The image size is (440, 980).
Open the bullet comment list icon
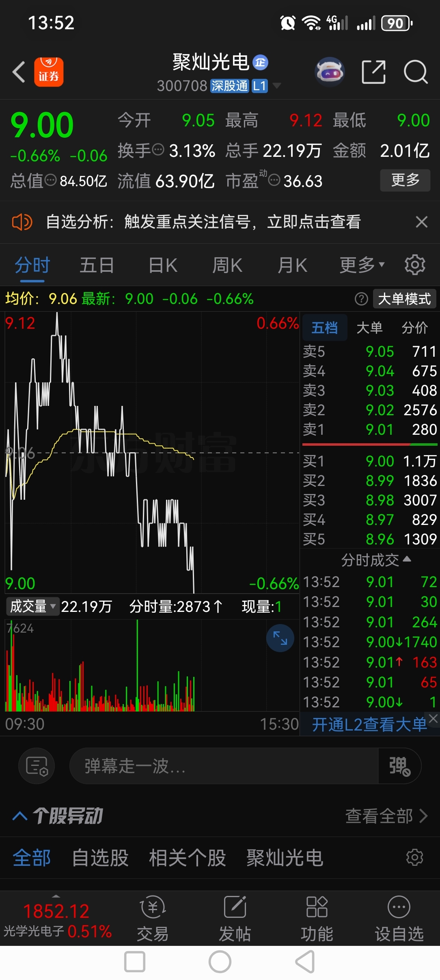click(37, 766)
